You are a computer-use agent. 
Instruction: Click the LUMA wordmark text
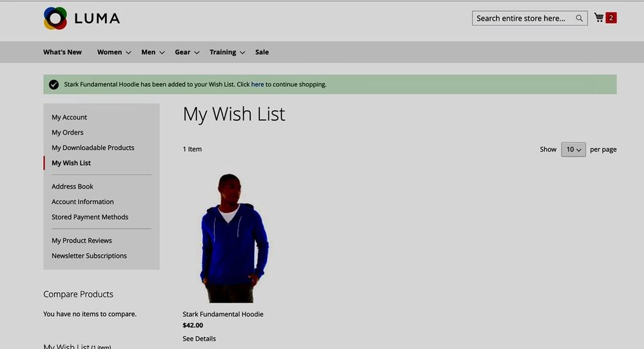click(97, 19)
